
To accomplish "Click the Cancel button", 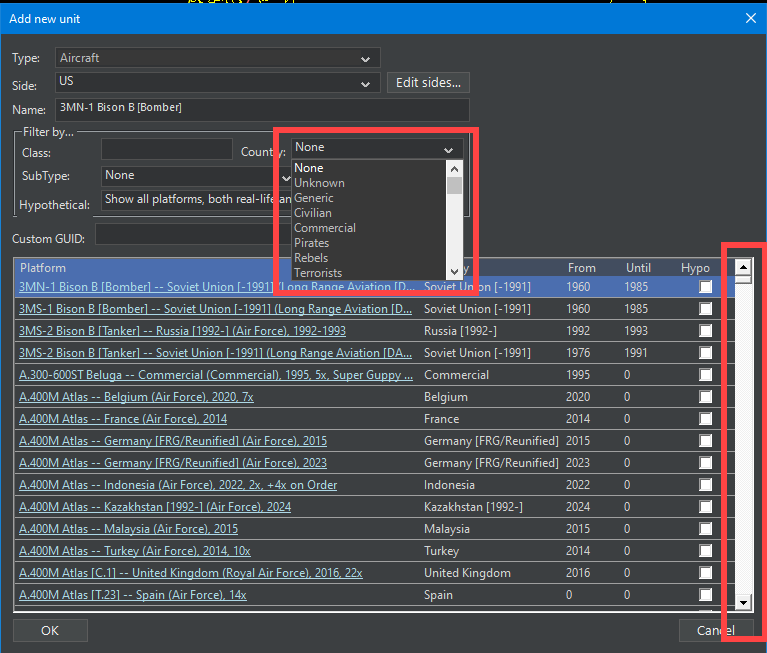I will point(716,630).
